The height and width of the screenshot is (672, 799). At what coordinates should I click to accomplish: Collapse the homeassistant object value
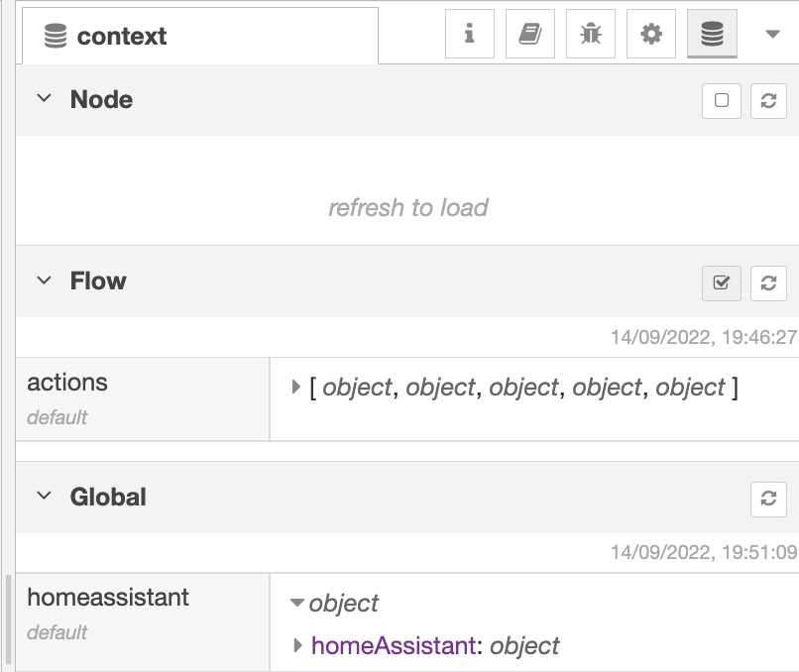[x=296, y=603]
